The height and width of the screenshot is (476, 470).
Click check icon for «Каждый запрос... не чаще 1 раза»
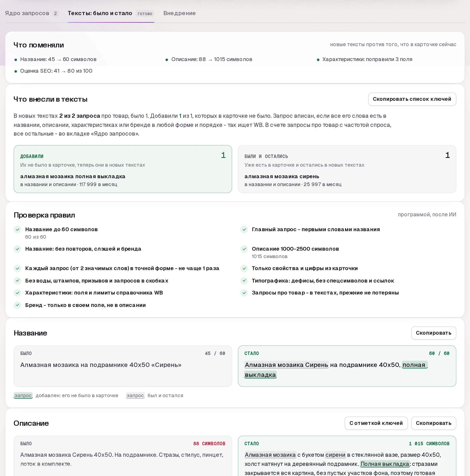18,268
